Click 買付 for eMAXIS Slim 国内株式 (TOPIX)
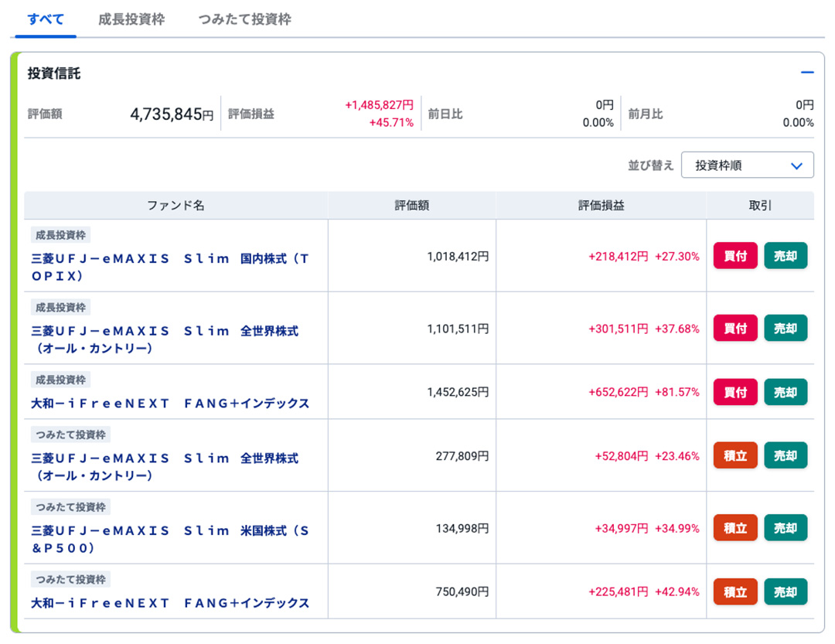 coord(735,256)
